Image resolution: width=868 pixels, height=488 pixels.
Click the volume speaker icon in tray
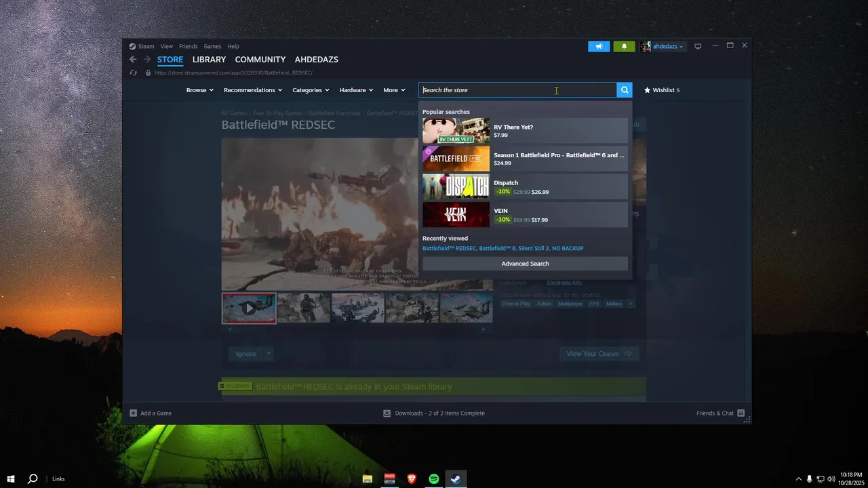[x=831, y=479]
